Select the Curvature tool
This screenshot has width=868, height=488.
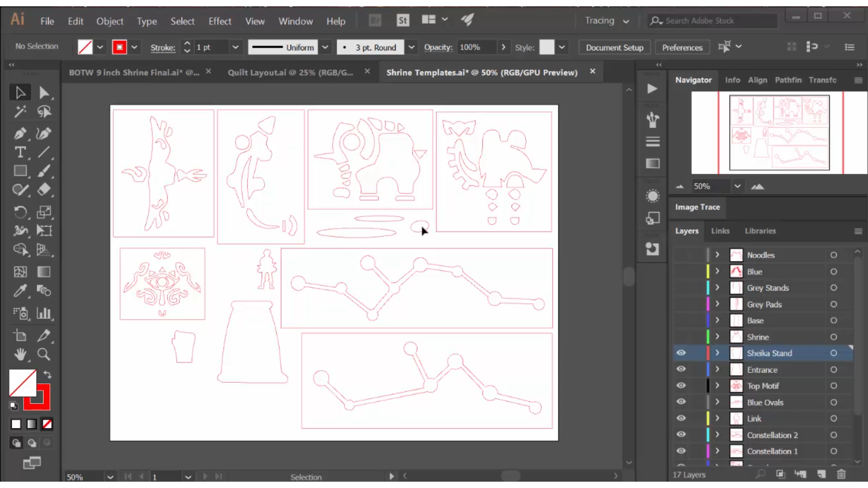coord(44,133)
